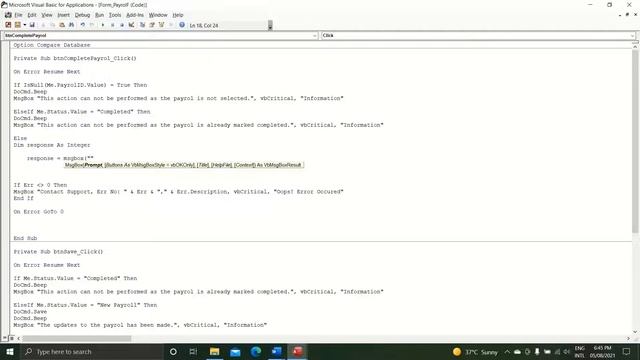Click the MsgBox Prompt parameter tooltip
The height and width of the screenshot is (360, 640).
pyautogui.click(x=184, y=165)
